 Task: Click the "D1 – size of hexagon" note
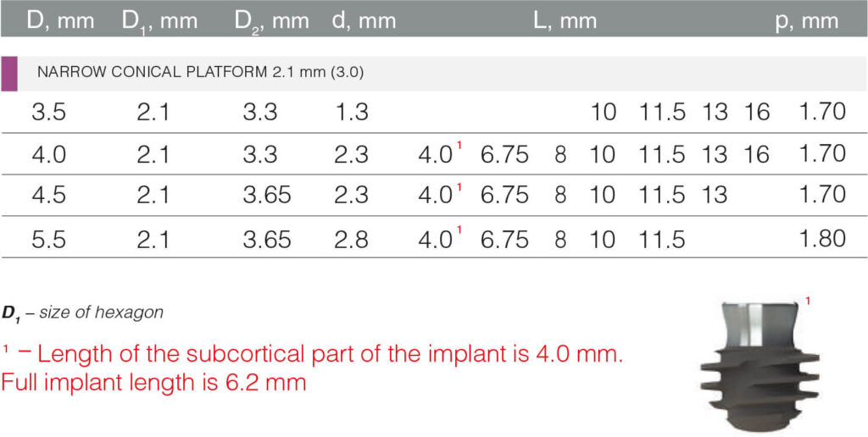(x=82, y=313)
